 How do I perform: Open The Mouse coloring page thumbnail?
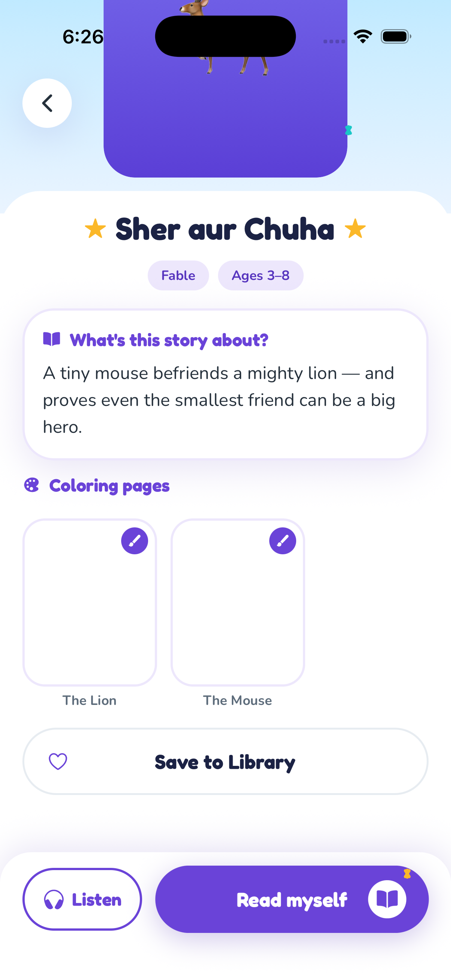(238, 603)
